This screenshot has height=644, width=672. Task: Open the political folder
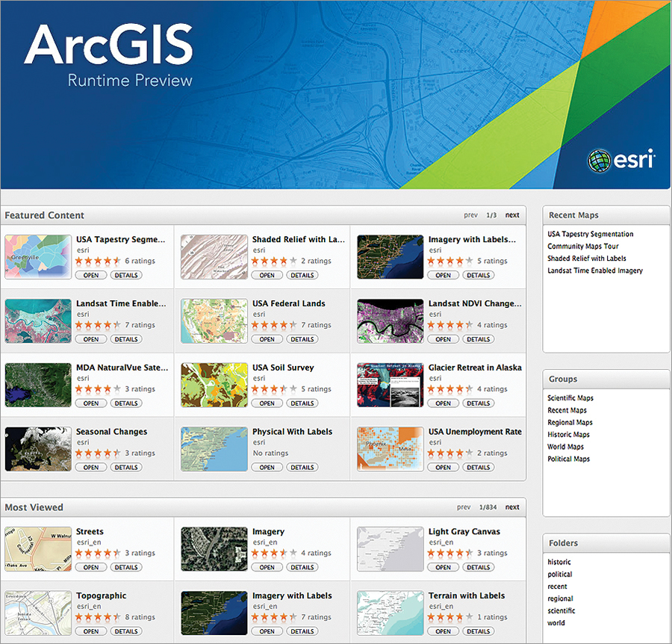click(560, 574)
